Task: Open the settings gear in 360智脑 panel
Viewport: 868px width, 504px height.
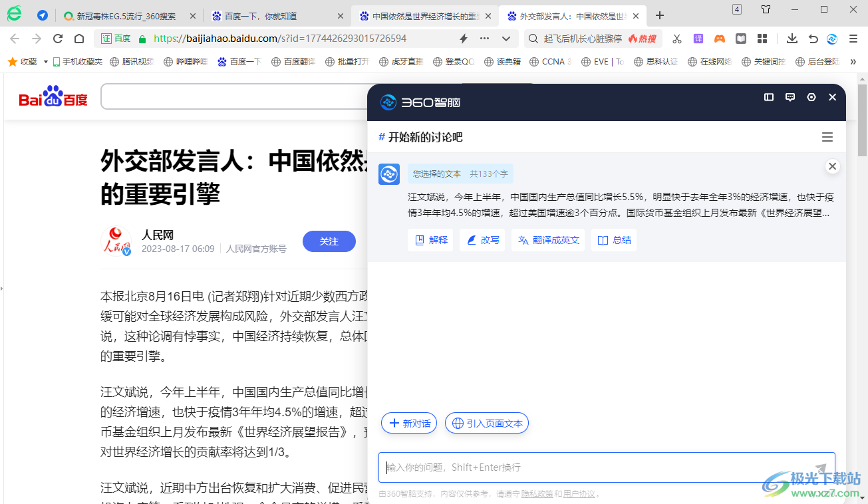Action: pyautogui.click(x=811, y=97)
